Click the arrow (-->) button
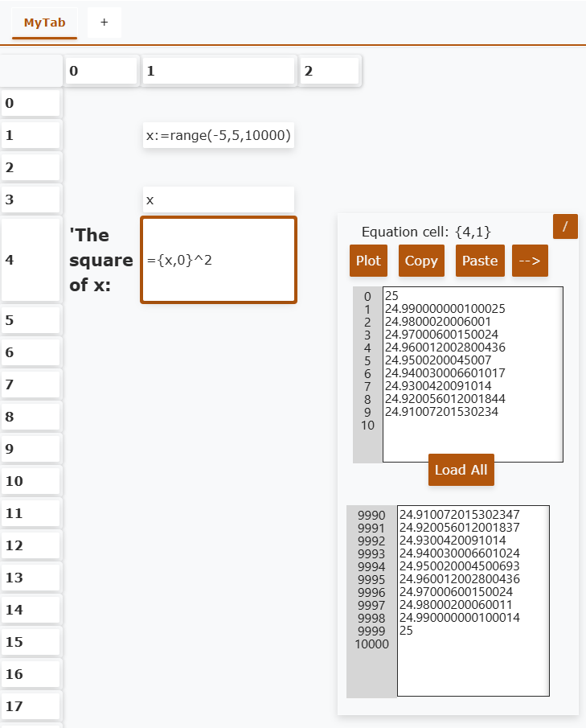This screenshot has width=586, height=728. pos(530,261)
